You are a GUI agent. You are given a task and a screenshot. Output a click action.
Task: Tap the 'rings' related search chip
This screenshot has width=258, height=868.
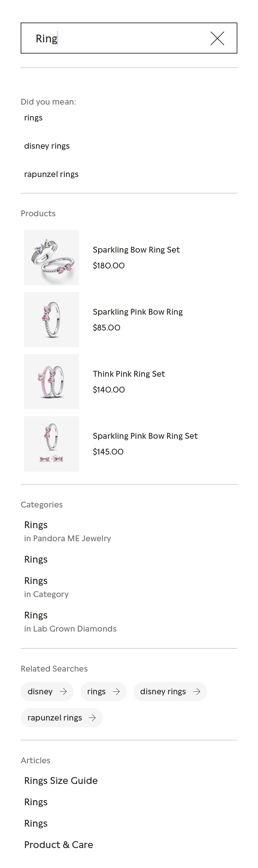[x=97, y=692]
